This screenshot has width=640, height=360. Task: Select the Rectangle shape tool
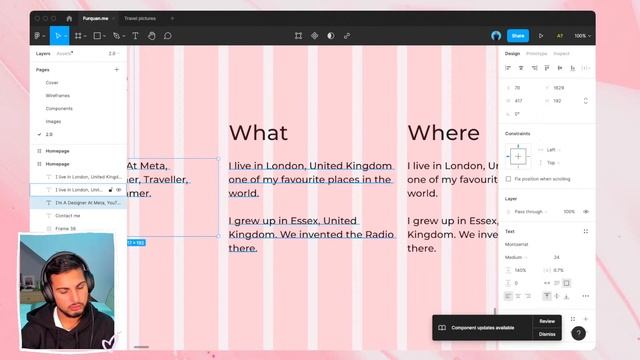(x=97, y=36)
